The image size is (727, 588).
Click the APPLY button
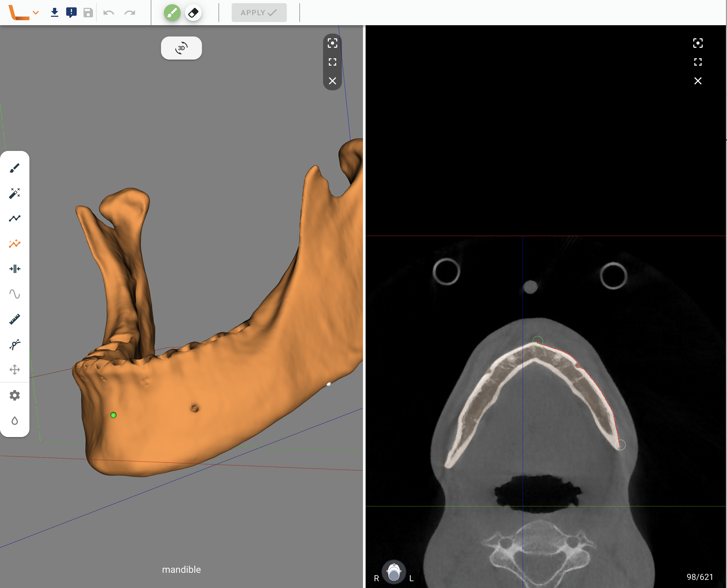tap(259, 13)
